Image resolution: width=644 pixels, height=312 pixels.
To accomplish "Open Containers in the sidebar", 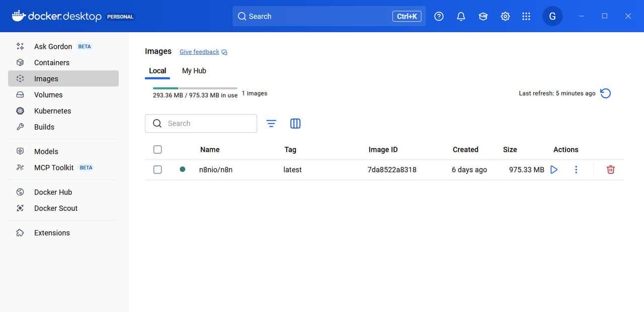I will tap(52, 62).
